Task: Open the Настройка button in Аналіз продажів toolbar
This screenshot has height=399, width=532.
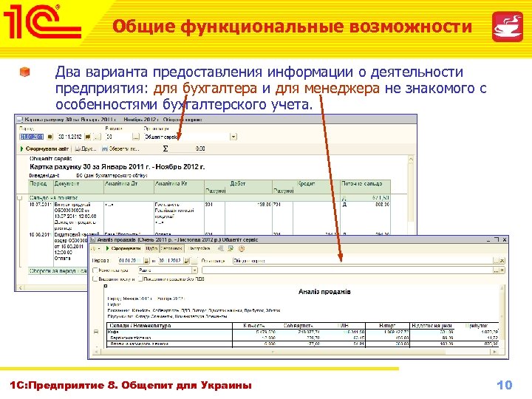Action: pyautogui.click(x=199, y=249)
